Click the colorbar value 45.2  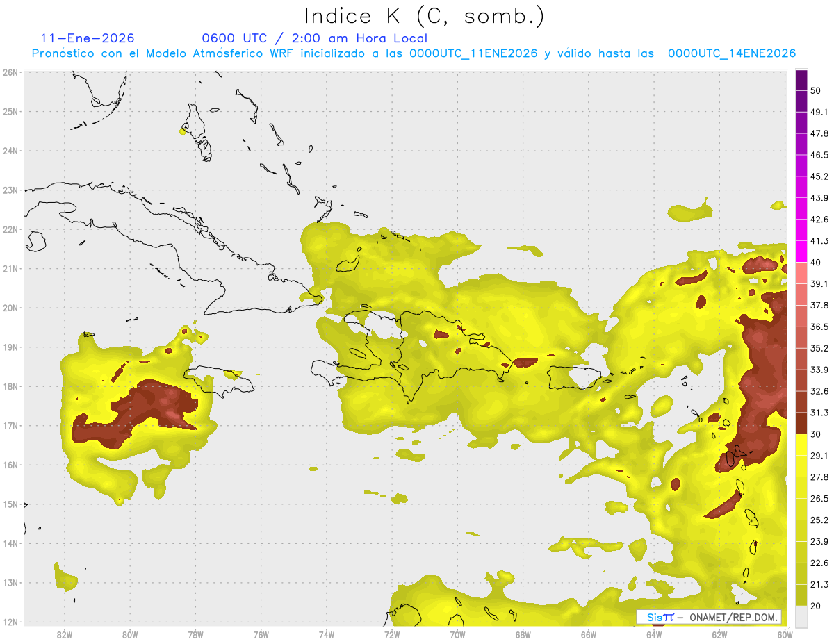click(x=819, y=176)
